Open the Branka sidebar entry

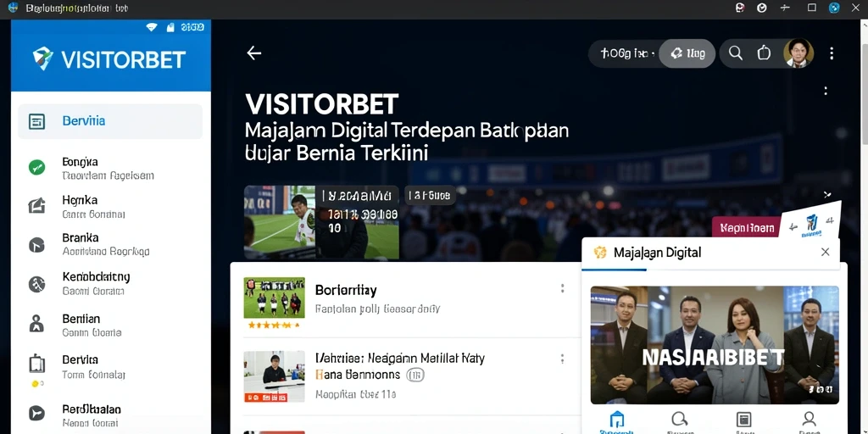point(110,244)
